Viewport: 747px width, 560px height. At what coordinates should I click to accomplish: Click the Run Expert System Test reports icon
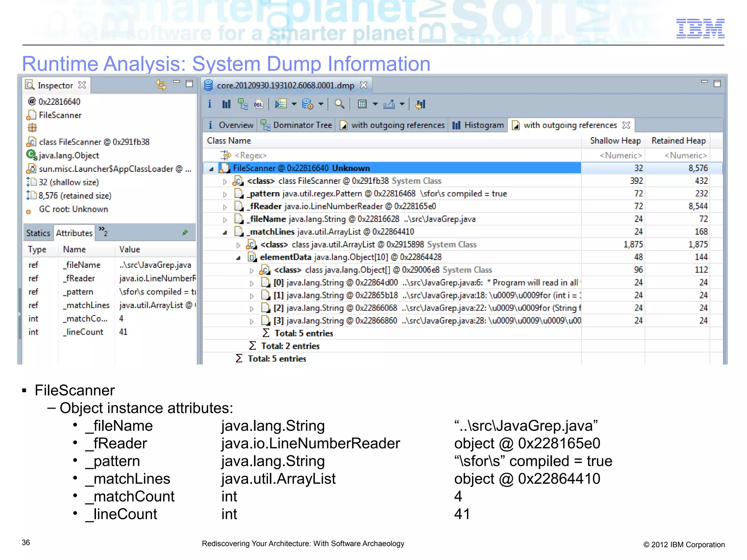tap(281, 104)
